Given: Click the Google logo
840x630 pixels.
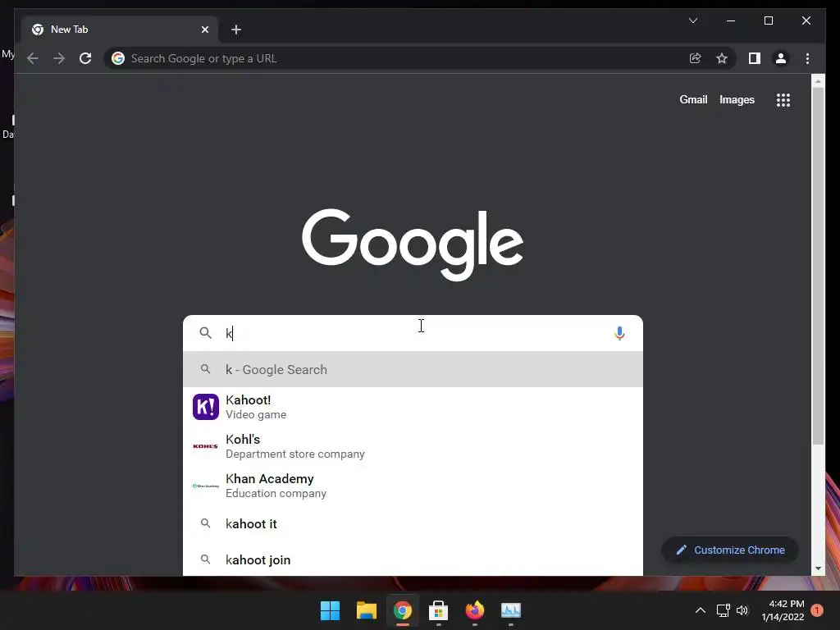Looking at the screenshot, I should (413, 244).
